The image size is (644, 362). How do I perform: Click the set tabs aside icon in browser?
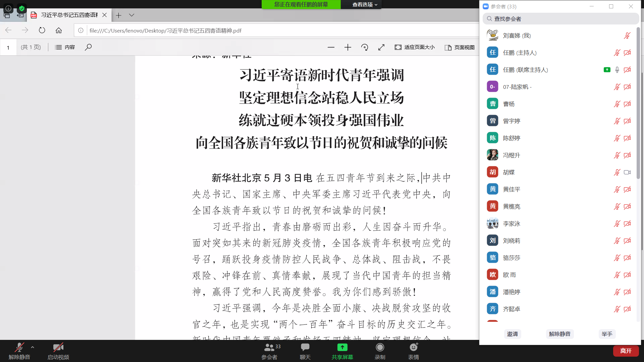(20, 15)
